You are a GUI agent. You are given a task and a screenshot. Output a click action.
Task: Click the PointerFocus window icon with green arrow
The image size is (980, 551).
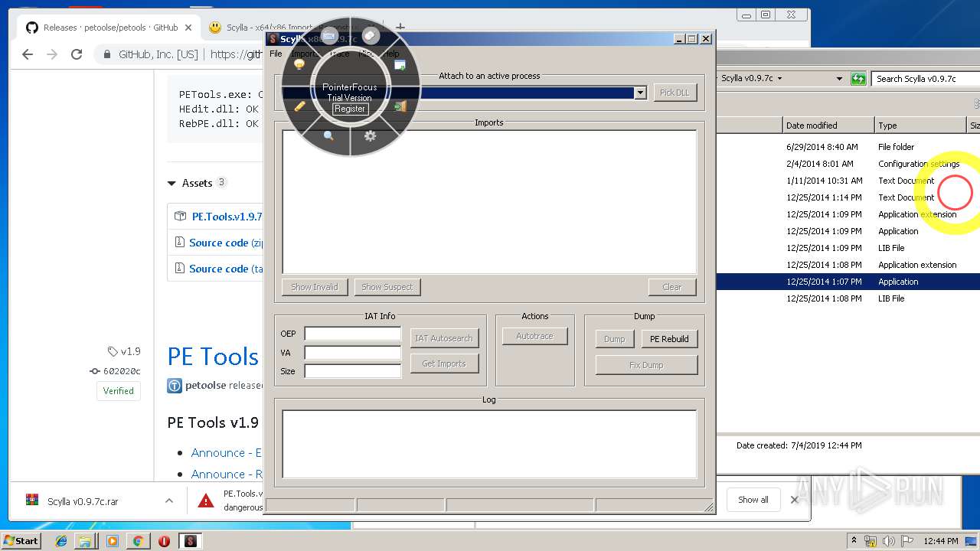400,65
